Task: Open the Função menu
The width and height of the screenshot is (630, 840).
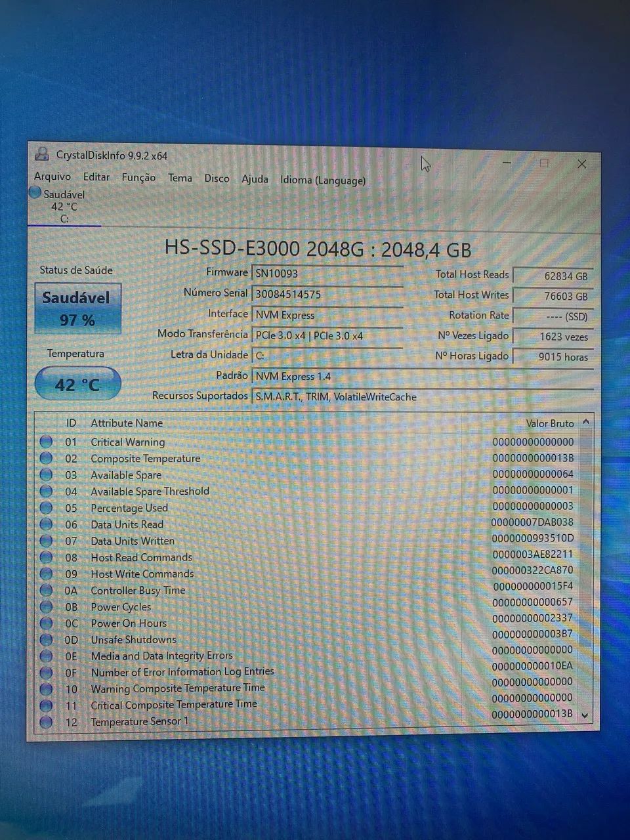Action: [138, 177]
